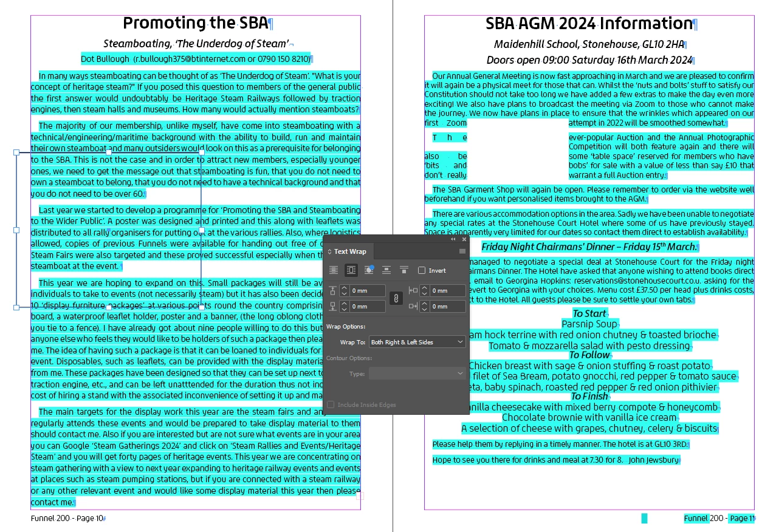The width and height of the screenshot is (776, 532).
Task: Click 'SBA AGM 2024 Information' heading
Action: (589, 24)
